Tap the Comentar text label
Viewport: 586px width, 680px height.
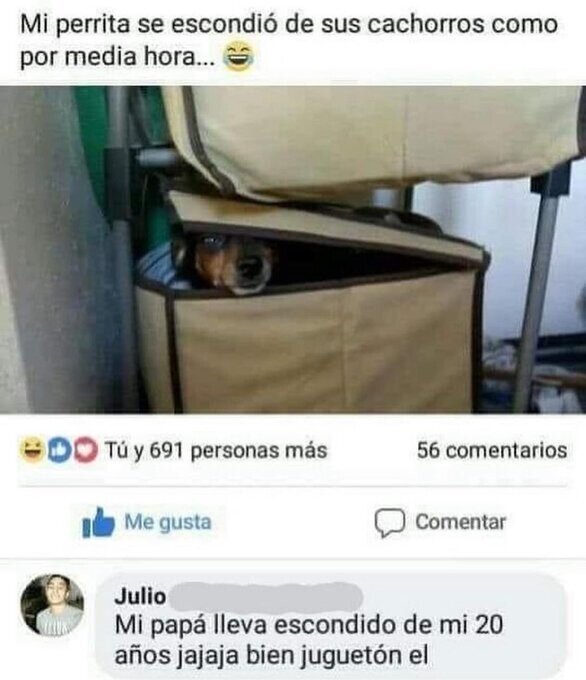[x=461, y=522]
